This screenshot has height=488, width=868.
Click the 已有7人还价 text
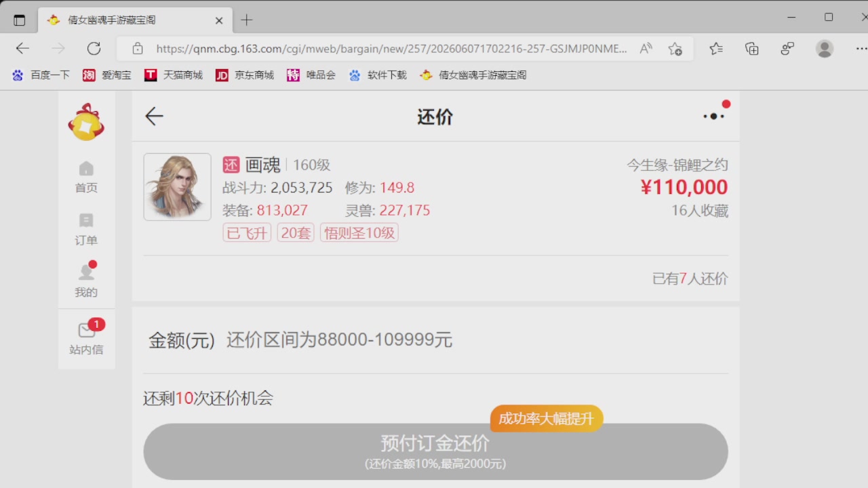(690, 279)
